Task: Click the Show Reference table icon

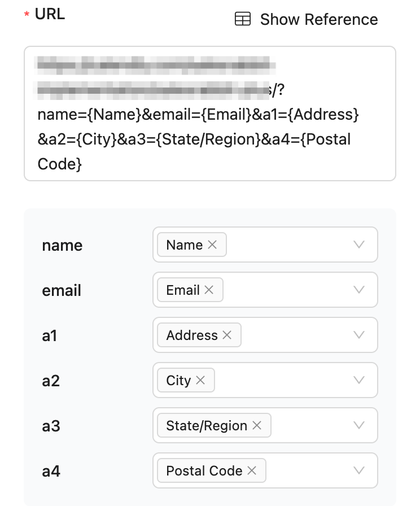Action: click(x=243, y=19)
